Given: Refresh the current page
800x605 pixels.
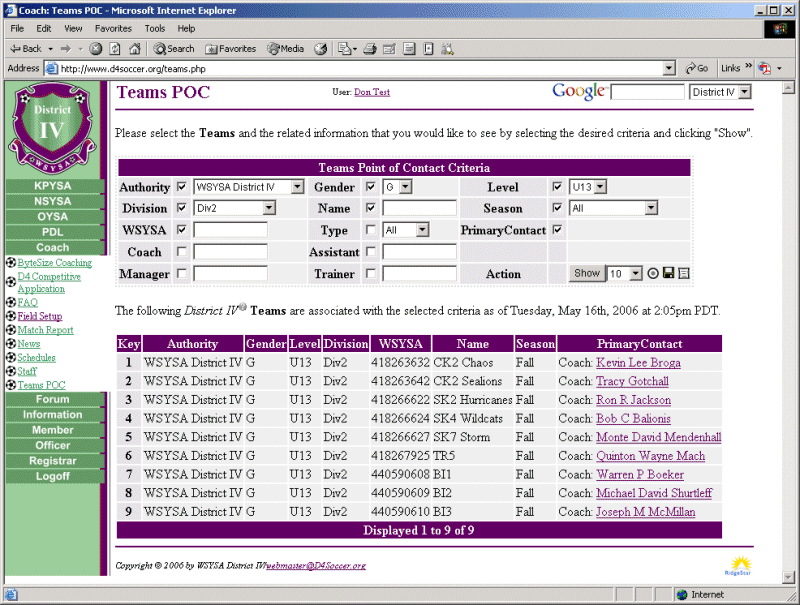Looking at the screenshot, I should [115, 48].
